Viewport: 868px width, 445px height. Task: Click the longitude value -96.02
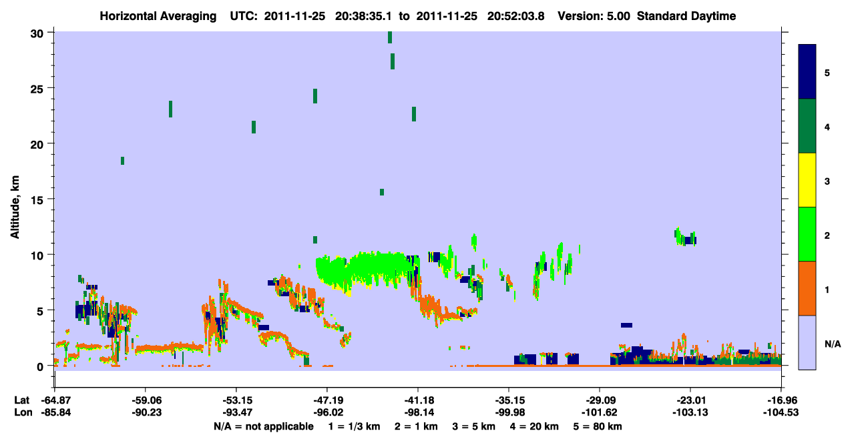(327, 412)
